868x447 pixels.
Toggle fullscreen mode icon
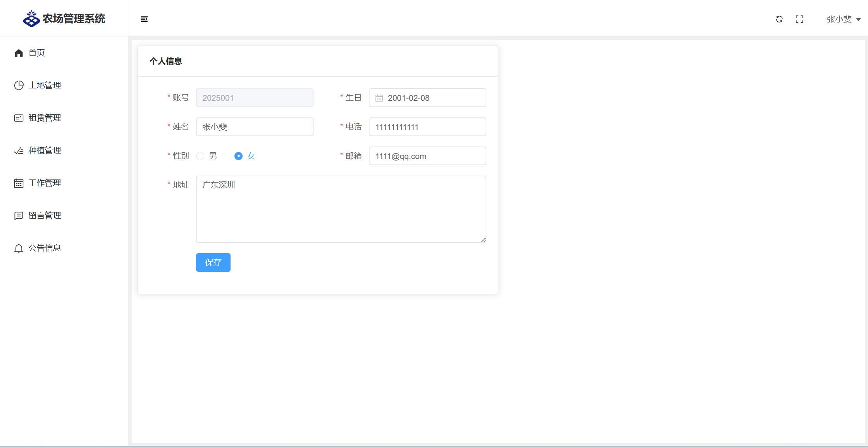(x=799, y=19)
